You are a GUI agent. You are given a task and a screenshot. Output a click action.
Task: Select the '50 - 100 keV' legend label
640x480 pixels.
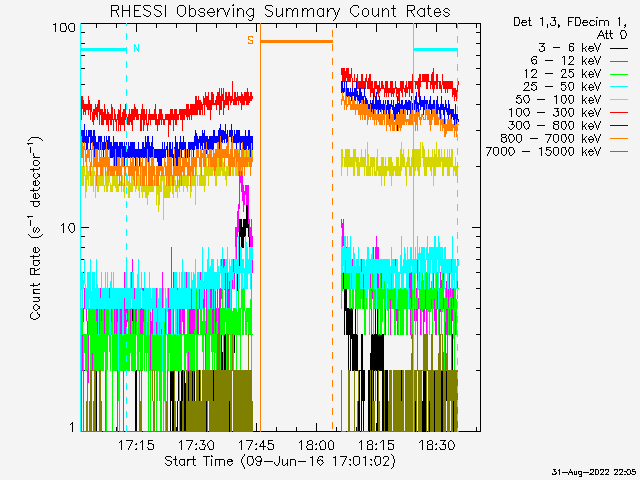pos(558,100)
